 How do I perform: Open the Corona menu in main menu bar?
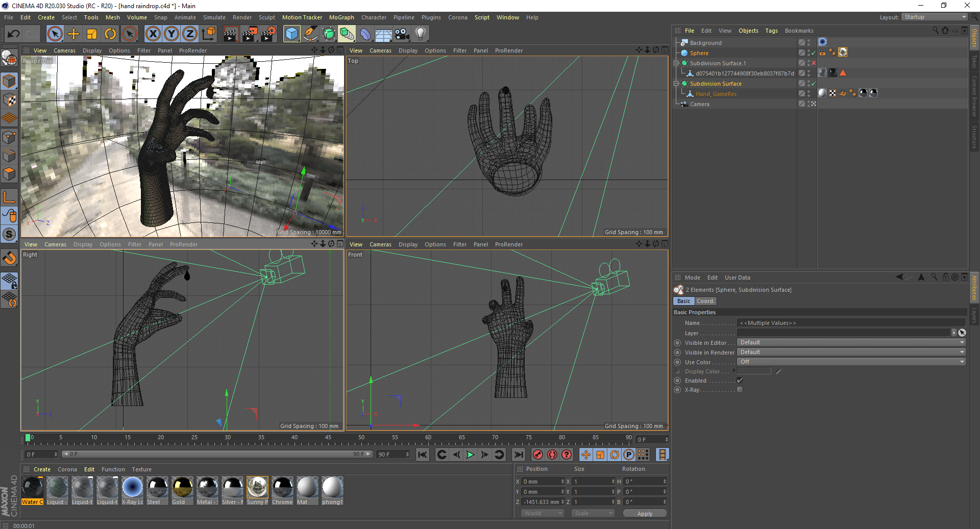tap(458, 17)
